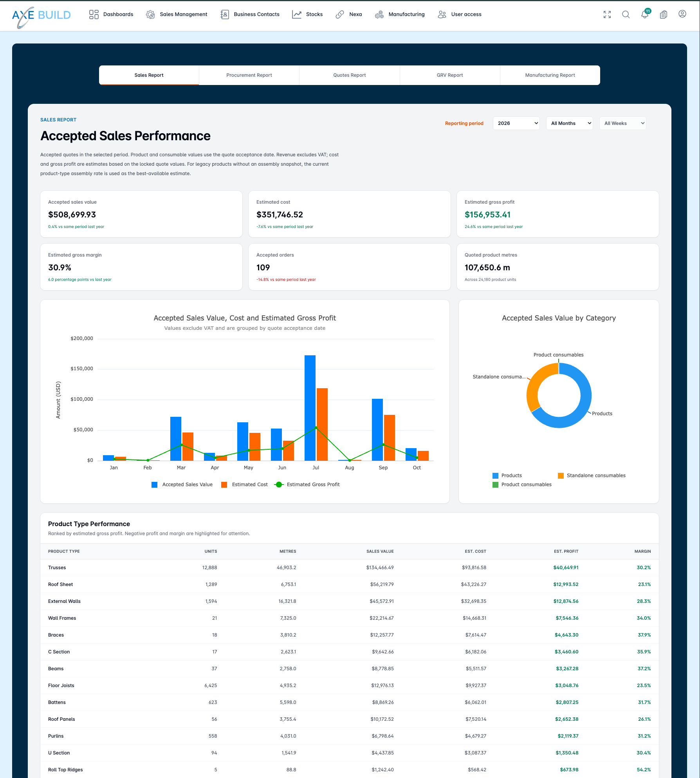The image size is (700, 778).
Task: Open the 2026 year dropdown
Action: (516, 123)
